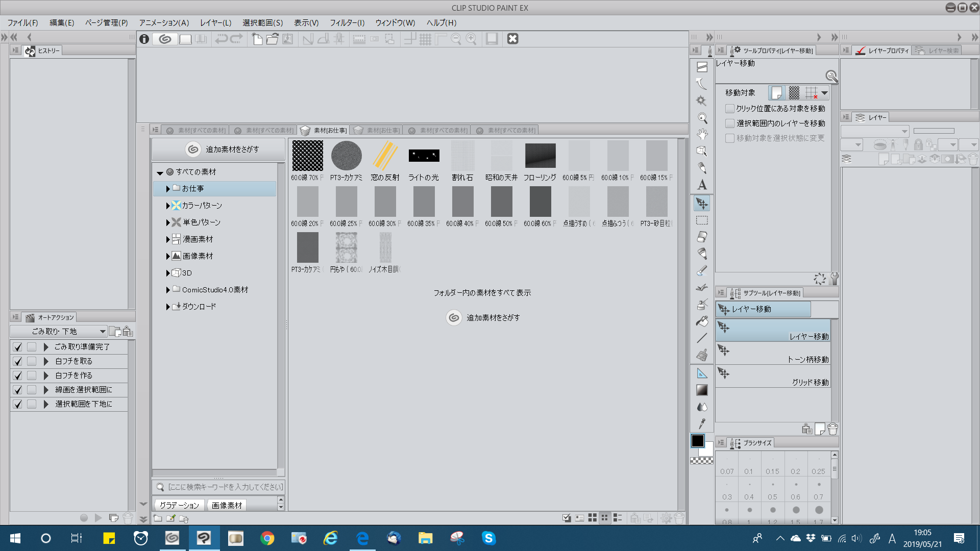Open the フィルター(I) menu
The width and height of the screenshot is (980, 551).
coord(347,23)
